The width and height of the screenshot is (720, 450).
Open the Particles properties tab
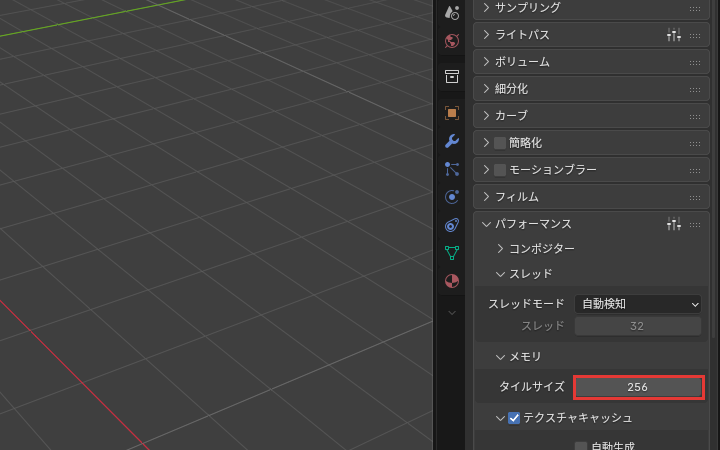click(x=452, y=169)
